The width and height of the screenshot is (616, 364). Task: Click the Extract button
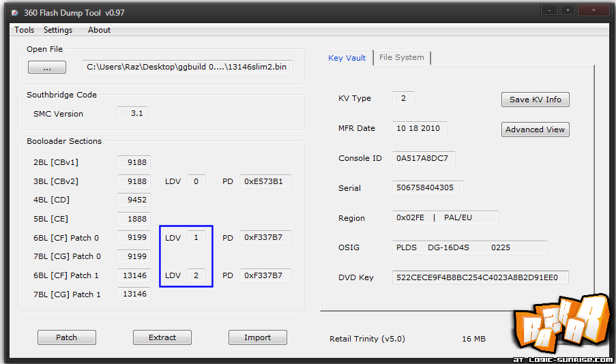click(x=162, y=337)
